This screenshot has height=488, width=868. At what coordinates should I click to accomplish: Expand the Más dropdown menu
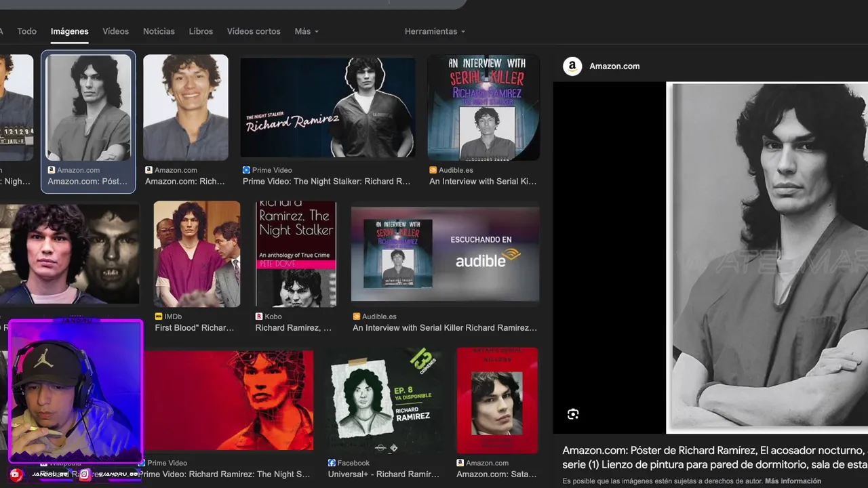(x=307, y=31)
